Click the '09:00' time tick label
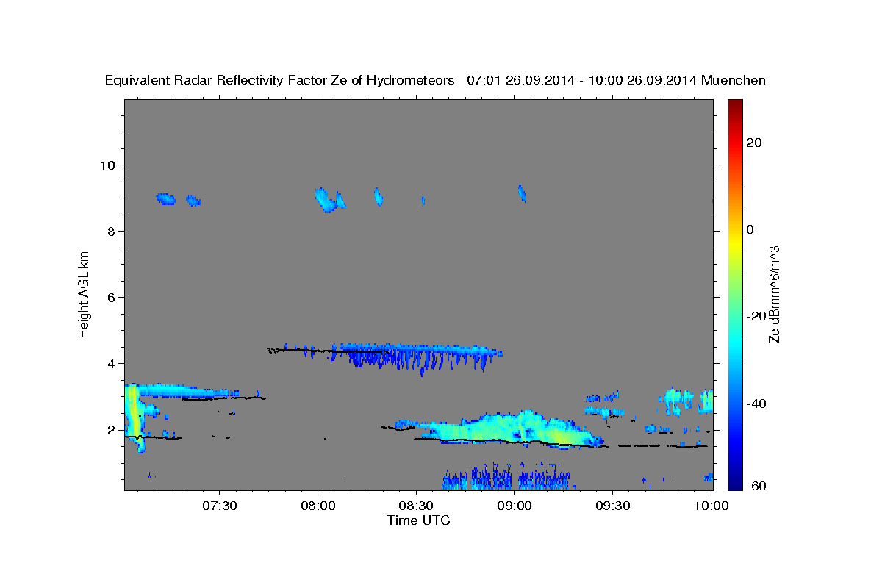The width and height of the screenshot is (882, 588). (x=514, y=506)
